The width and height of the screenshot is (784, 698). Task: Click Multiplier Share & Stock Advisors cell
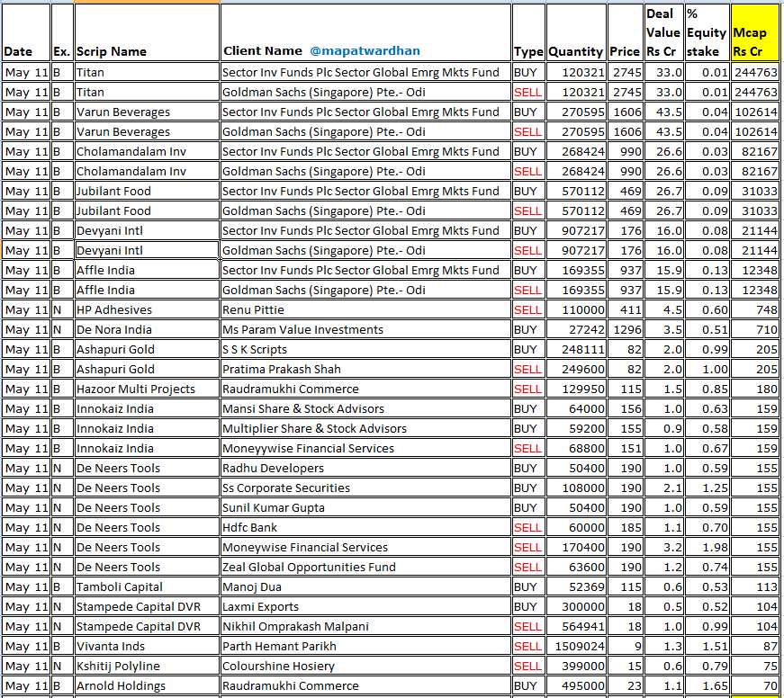[365, 429]
